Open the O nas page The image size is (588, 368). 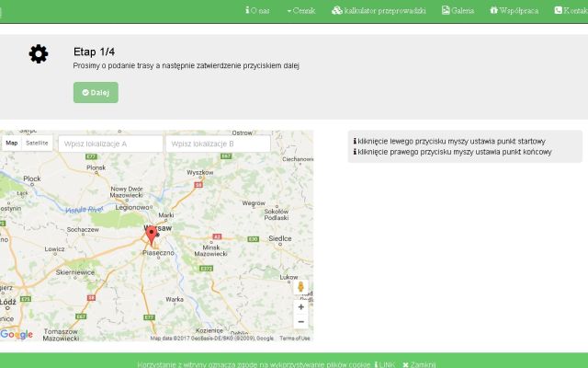click(x=257, y=10)
